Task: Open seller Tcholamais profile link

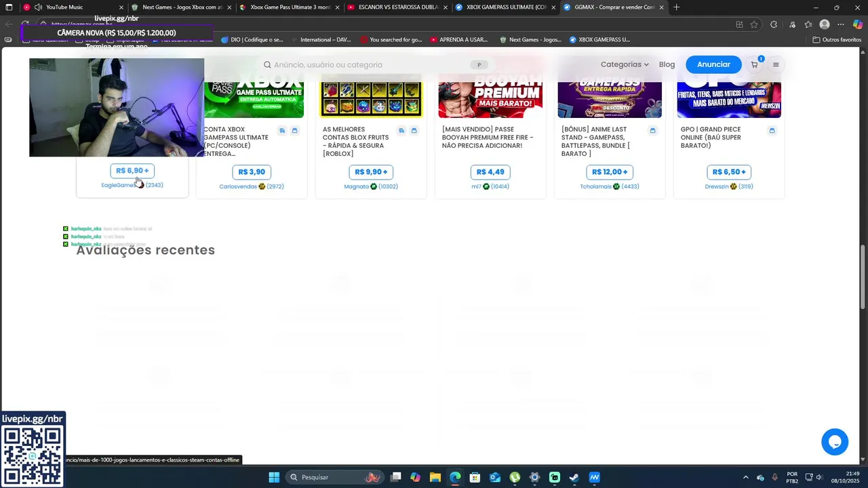Action: click(x=596, y=186)
